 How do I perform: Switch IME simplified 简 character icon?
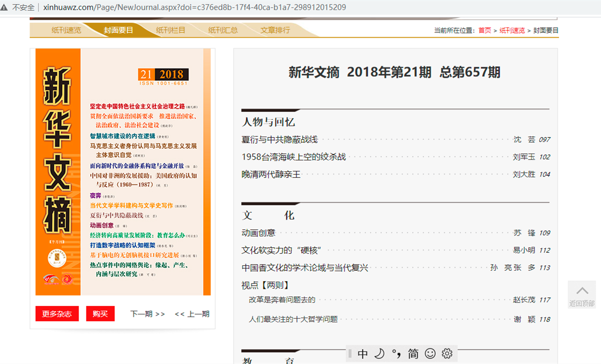(413, 353)
